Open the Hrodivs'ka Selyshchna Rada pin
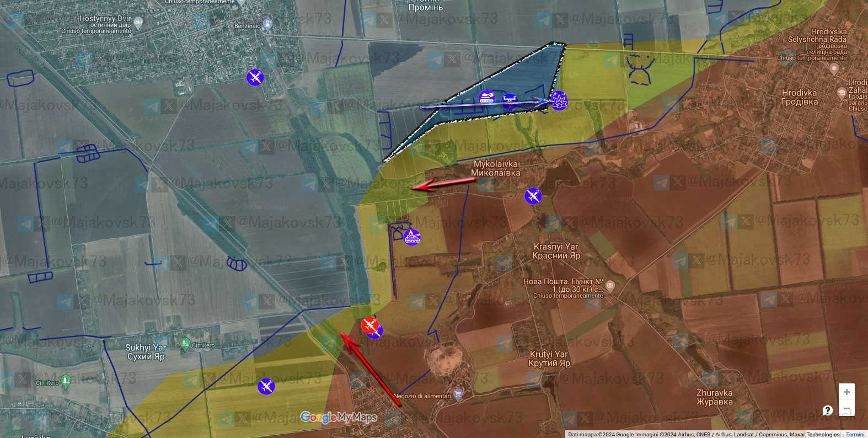 (834, 69)
